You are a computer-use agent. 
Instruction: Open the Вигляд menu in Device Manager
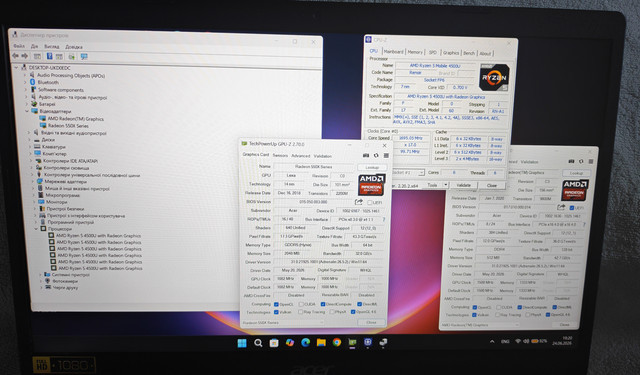[52, 47]
